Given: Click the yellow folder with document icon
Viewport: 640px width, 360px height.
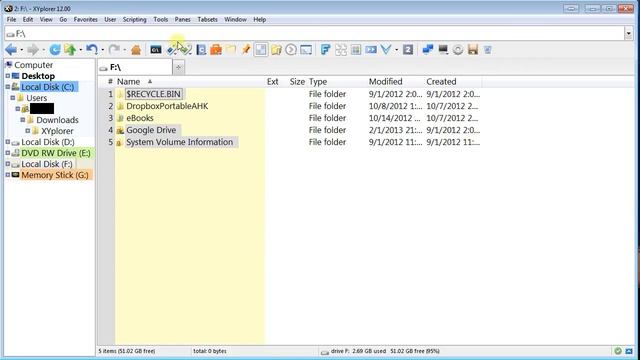Looking at the screenshot, I should [x=276, y=50].
